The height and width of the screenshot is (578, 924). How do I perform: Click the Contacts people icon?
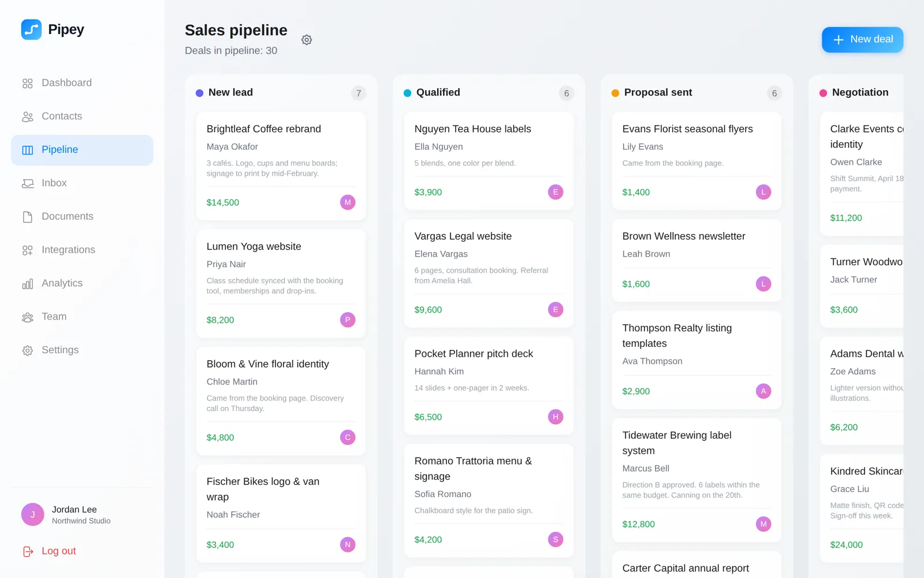click(x=27, y=117)
